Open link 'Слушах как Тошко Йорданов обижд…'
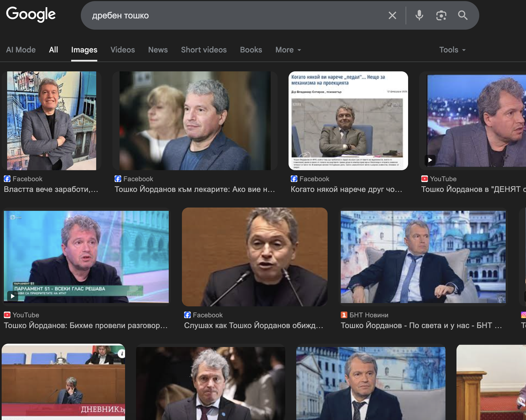This screenshot has width=526, height=420. (x=253, y=325)
